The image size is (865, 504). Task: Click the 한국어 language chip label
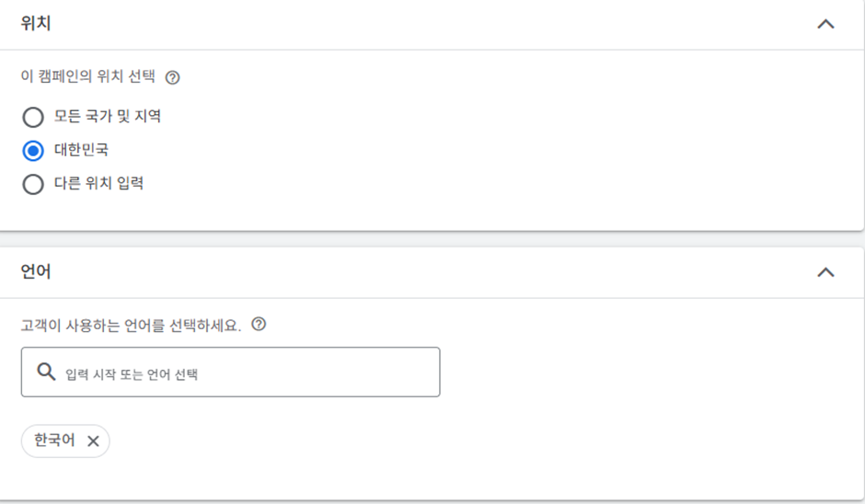54,440
